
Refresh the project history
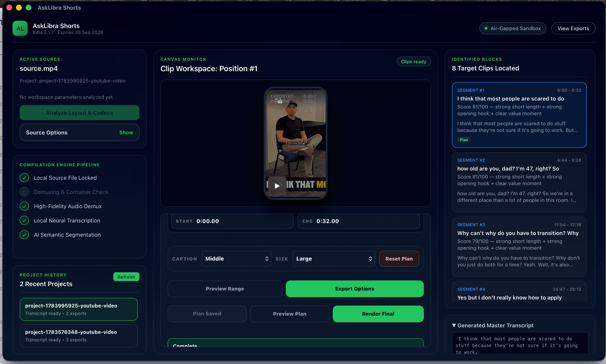coord(126,277)
